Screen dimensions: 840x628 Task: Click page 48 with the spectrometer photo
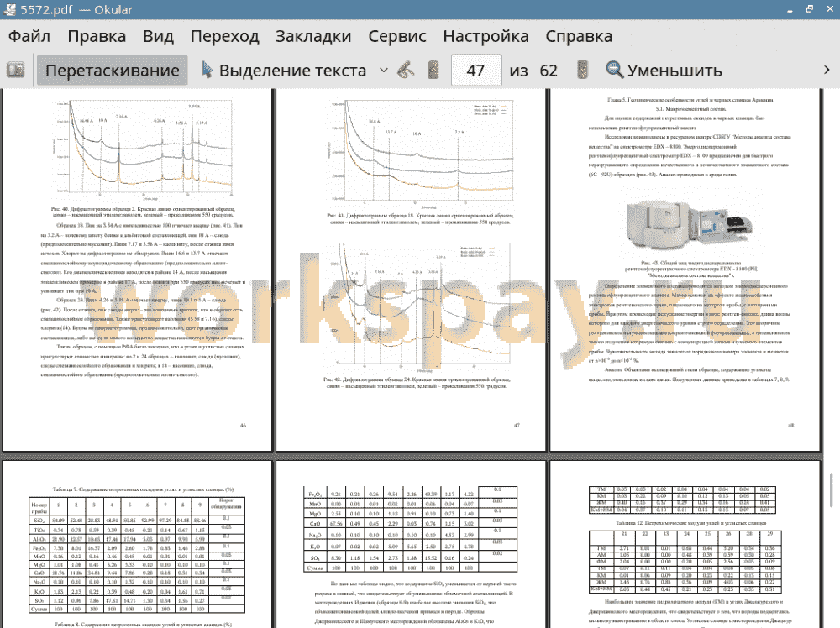[x=685, y=270]
